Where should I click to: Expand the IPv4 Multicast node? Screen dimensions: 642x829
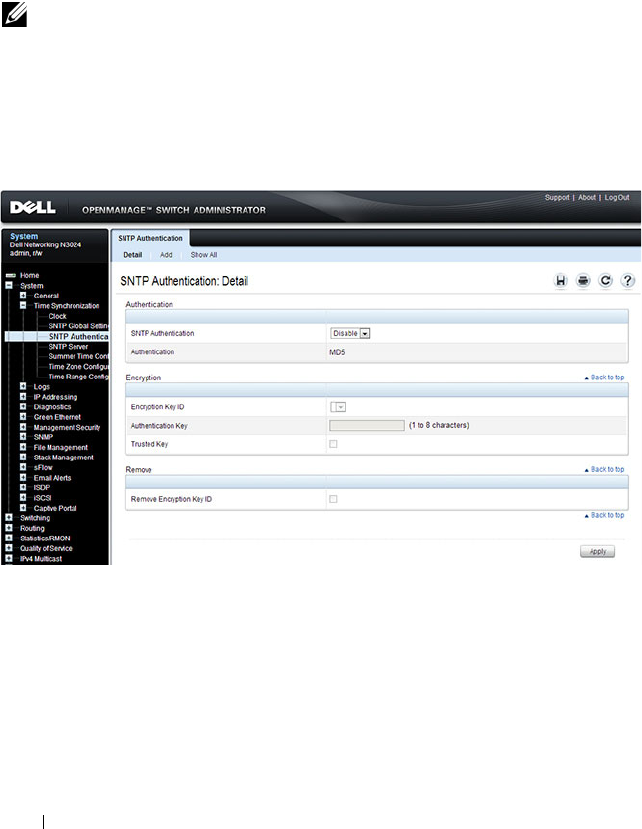9,558
